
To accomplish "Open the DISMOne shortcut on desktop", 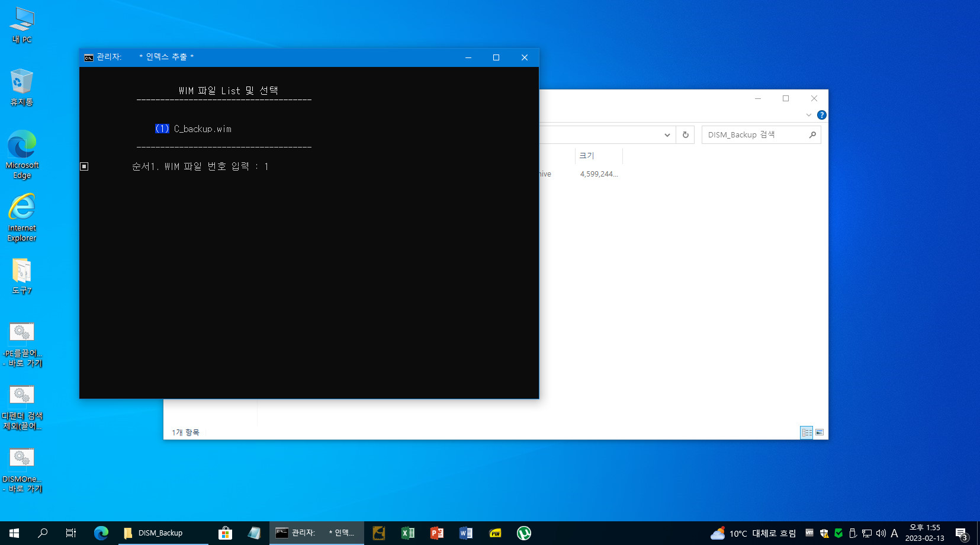I will pos(22,470).
